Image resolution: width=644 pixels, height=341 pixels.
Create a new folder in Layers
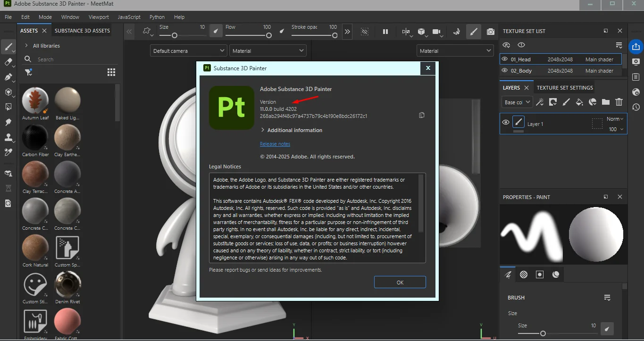[x=606, y=102]
